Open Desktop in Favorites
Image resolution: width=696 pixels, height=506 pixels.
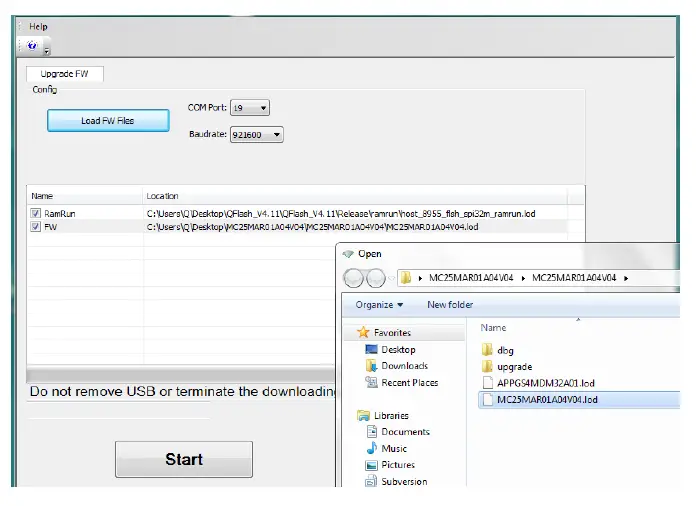(398, 349)
